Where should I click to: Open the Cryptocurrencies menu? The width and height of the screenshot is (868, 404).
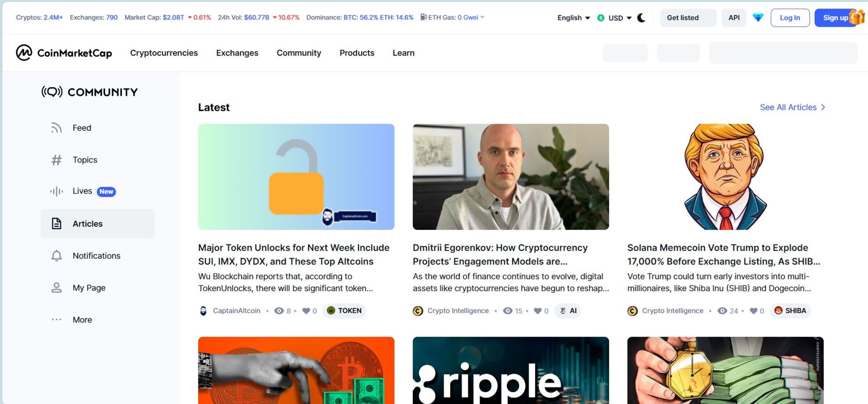click(164, 53)
